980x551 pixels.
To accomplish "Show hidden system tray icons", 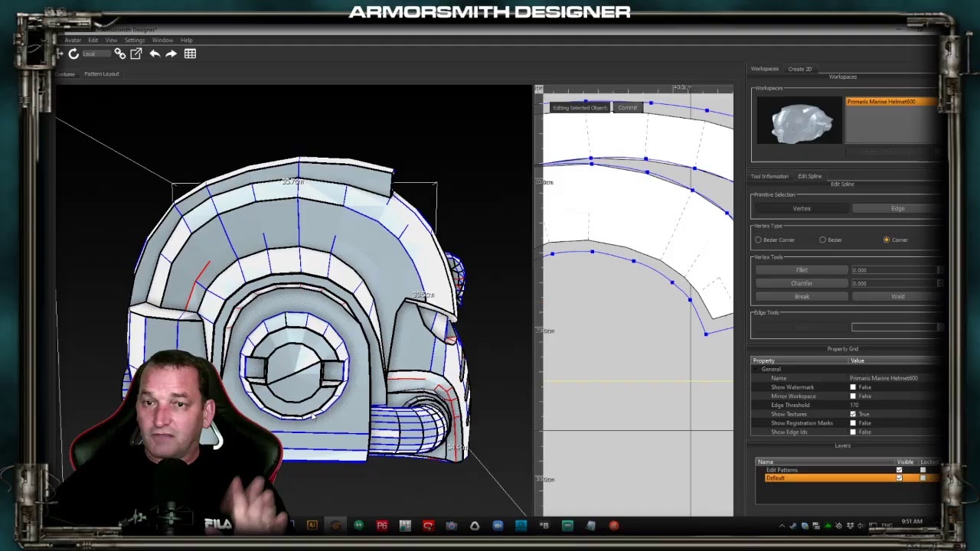I will pyautogui.click(x=782, y=526).
